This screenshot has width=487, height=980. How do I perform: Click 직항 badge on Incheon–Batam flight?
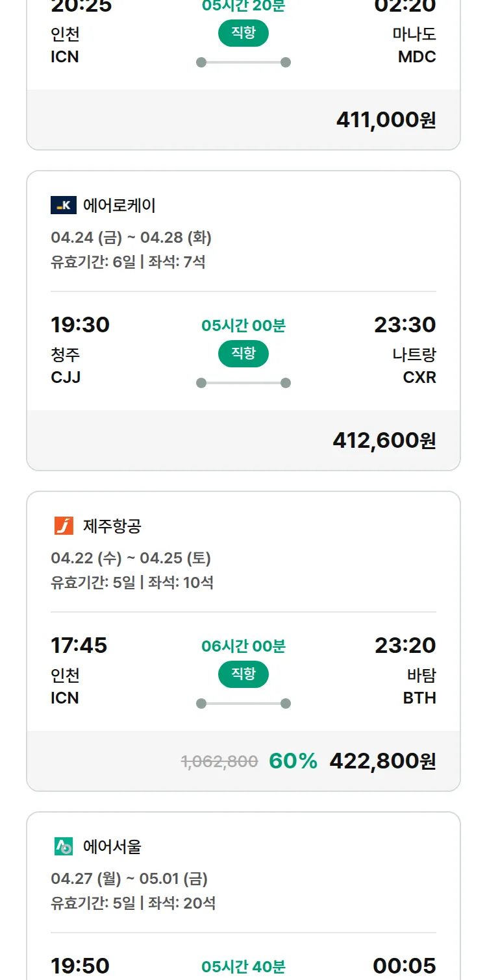243,674
